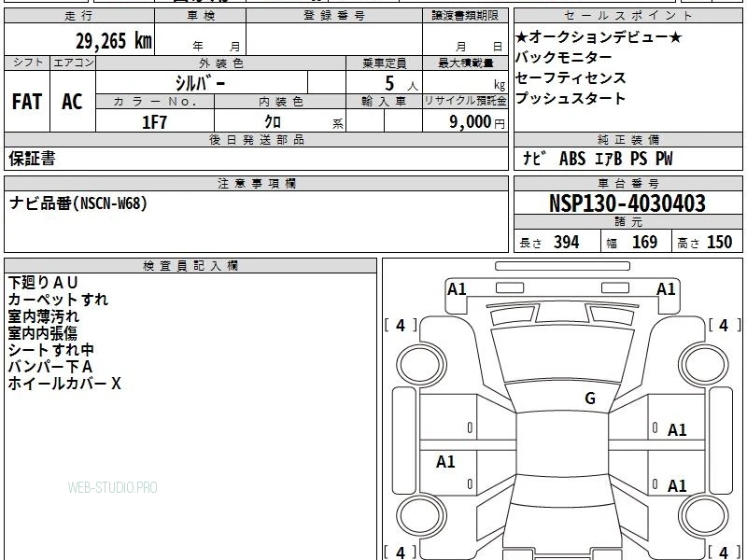Click genuine equipment line ナビ ABS エアB PS PW
Viewport: 747px width, 560px height.
click(598, 159)
